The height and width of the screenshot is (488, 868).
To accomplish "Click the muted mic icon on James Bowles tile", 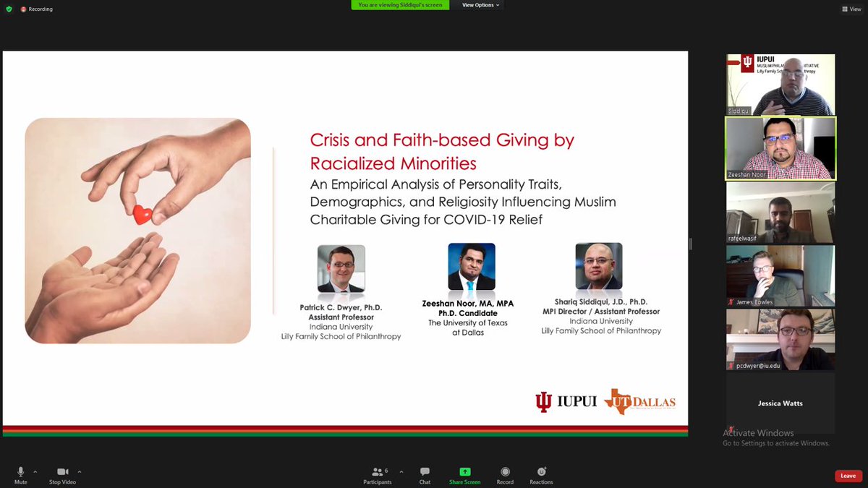I will 731,302.
